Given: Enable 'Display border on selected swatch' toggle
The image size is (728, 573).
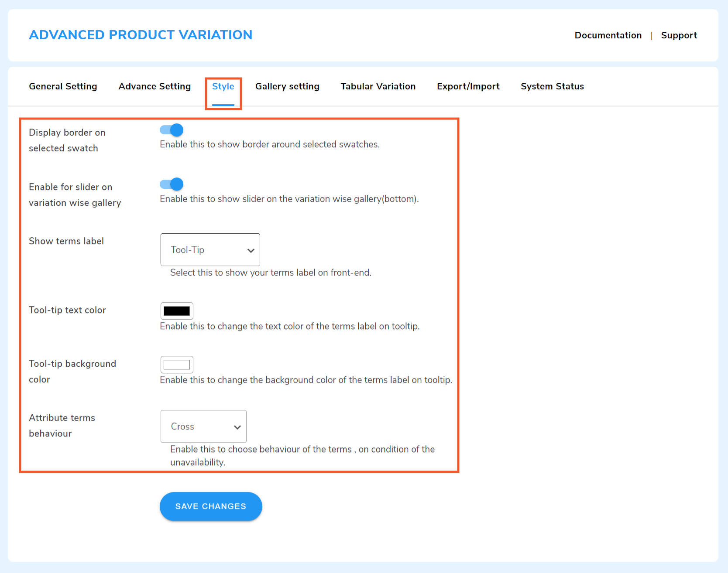Looking at the screenshot, I should (171, 130).
